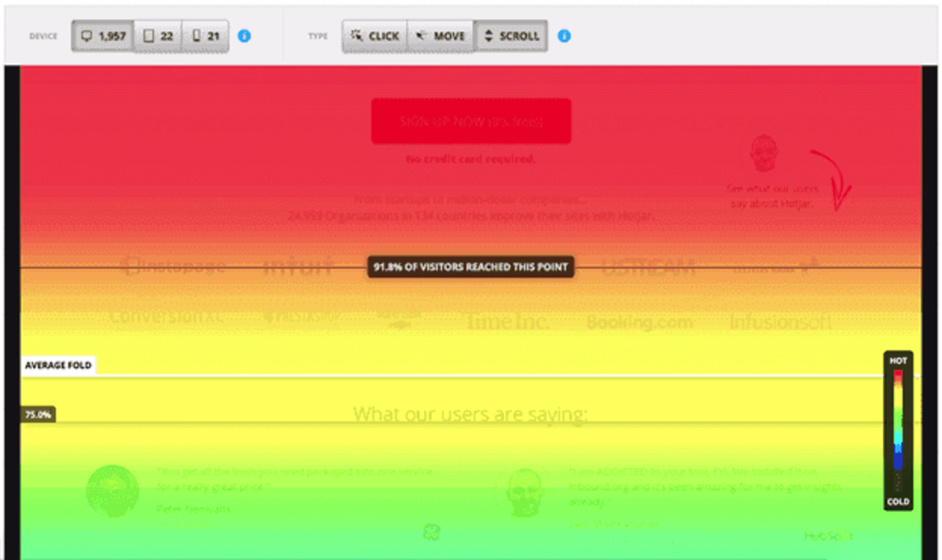Switch heatmap type to Click
942x560 pixels.
point(375,36)
